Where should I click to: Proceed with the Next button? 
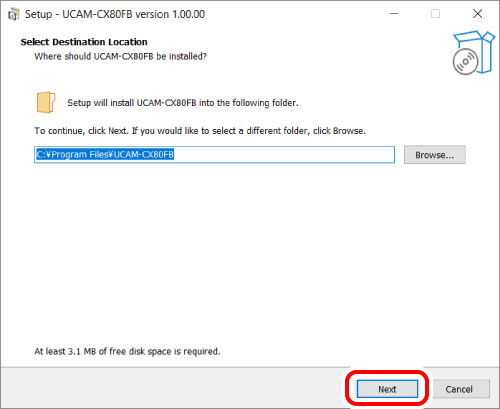(x=387, y=389)
